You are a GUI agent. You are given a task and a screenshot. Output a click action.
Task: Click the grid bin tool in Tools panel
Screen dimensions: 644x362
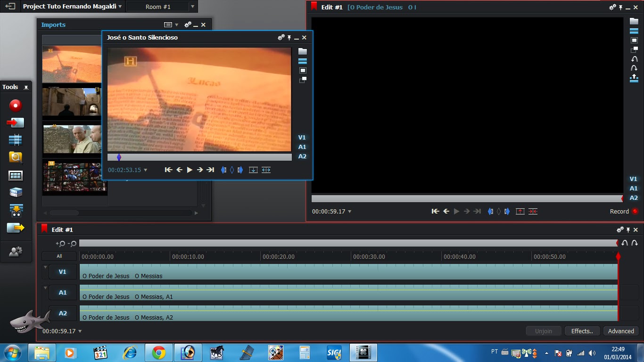[16, 175]
